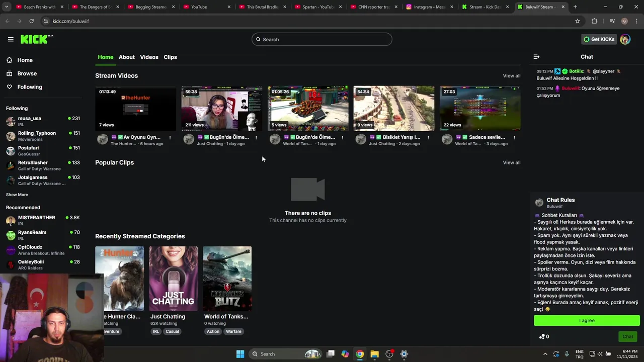The image size is (644, 362).
Task: Open the hamburger menu next to Kick logo
Action: (11, 39)
